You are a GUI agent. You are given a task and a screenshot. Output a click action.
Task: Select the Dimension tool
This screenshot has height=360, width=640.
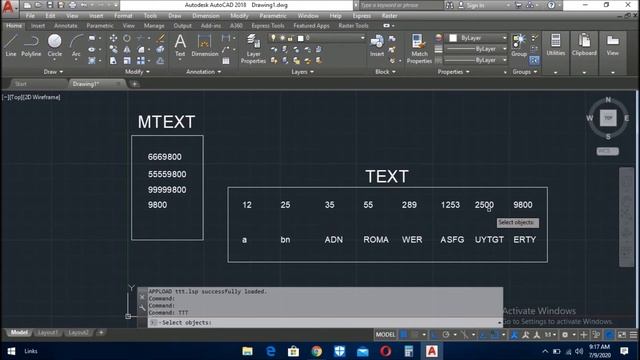(204, 45)
